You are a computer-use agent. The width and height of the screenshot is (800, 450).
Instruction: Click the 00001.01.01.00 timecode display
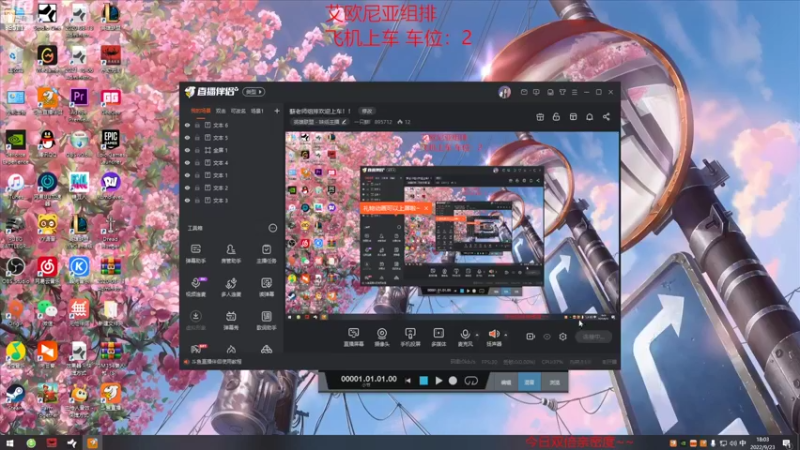click(x=368, y=379)
